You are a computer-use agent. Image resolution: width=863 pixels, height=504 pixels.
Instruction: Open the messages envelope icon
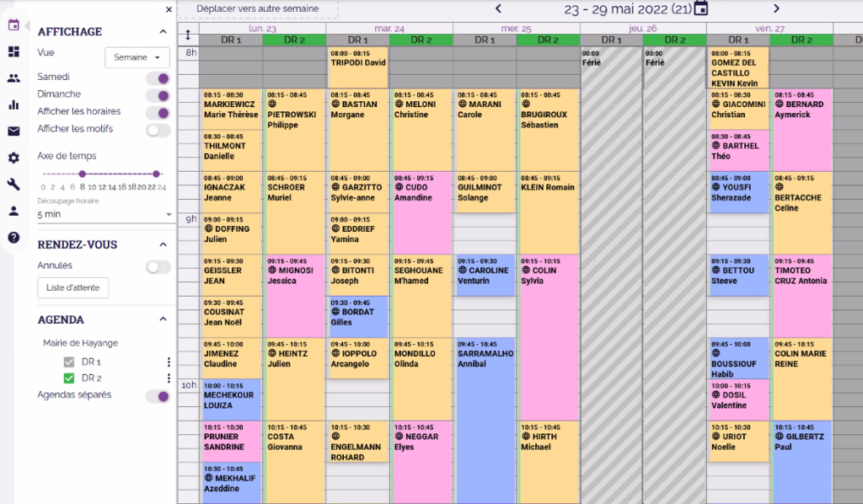(x=13, y=131)
